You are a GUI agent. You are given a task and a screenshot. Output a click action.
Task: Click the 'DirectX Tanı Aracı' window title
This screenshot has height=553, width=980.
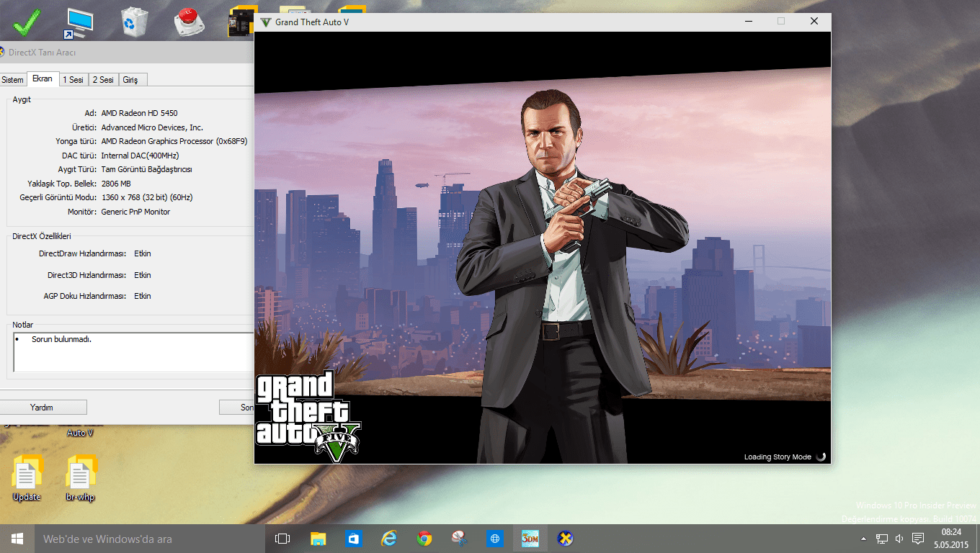coord(42,53)
